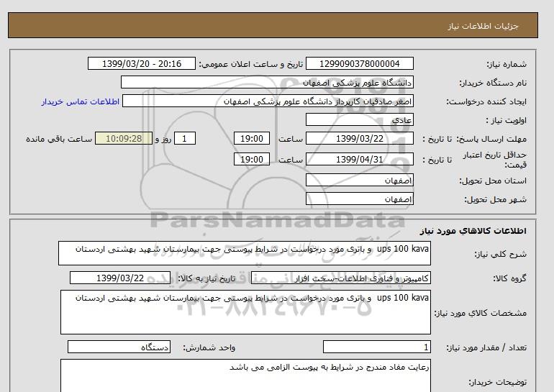Click the general need description box
This screenshot has width=554, height=392.
(245, 253)
